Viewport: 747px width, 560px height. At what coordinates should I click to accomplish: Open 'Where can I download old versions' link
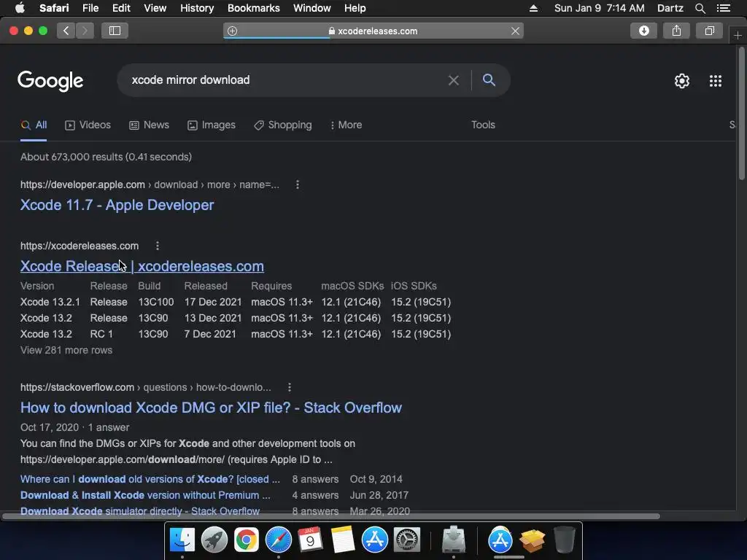pos(150,479)
